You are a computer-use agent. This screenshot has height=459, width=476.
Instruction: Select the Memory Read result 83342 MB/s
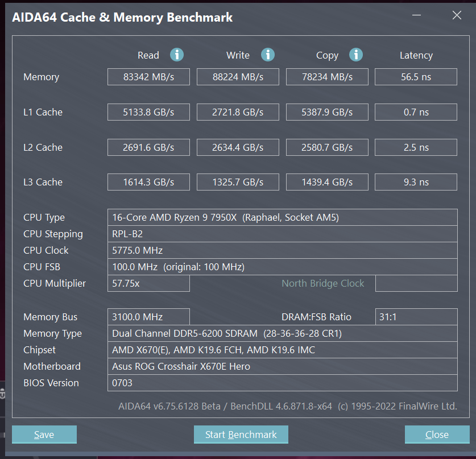click(149, 77)
